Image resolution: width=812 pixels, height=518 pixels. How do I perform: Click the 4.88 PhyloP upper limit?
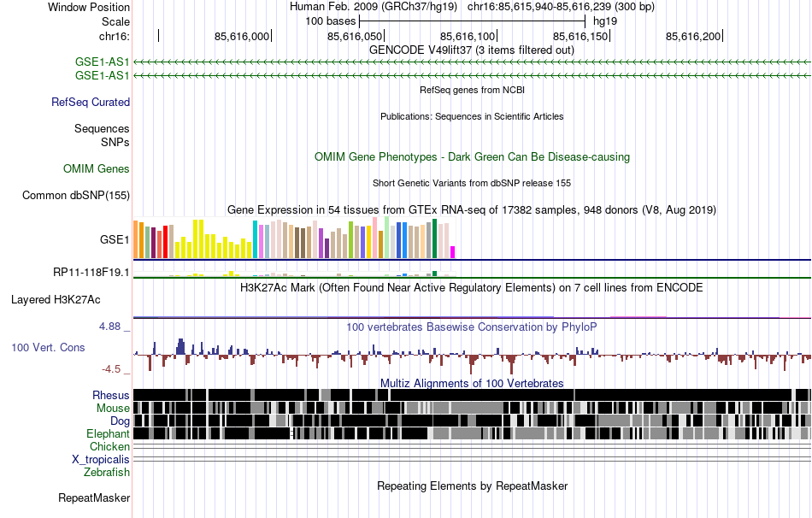pyautogui.click(x=109, y=327)
